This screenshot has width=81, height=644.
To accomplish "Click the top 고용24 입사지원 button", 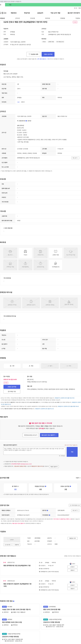I will 48,54.
